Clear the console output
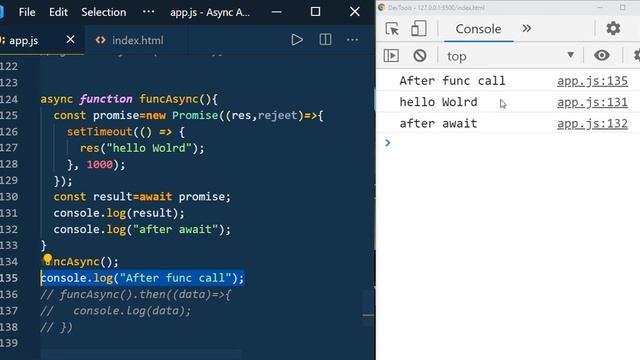The width and height of the screenshot is (640, 360). 420,56
